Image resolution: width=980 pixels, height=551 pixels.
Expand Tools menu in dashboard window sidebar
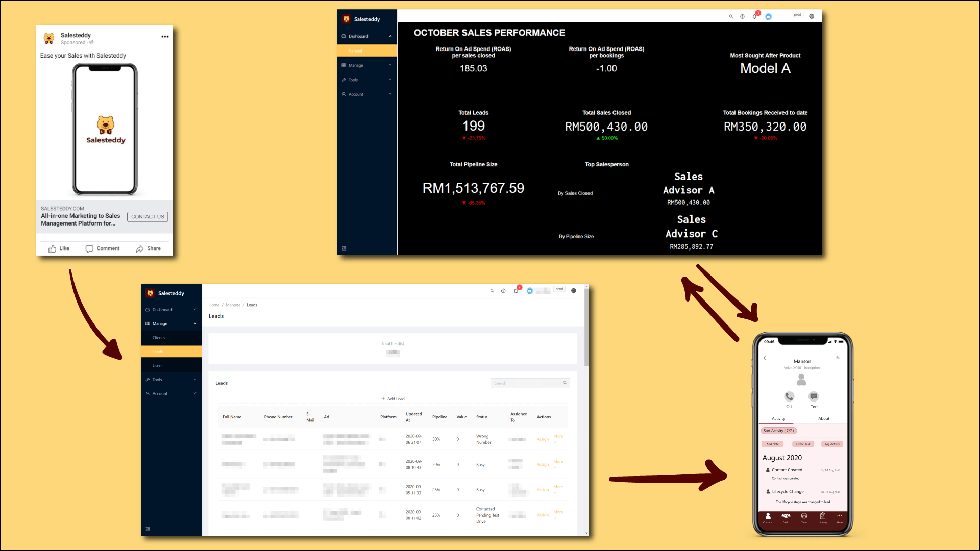point(367,80)
